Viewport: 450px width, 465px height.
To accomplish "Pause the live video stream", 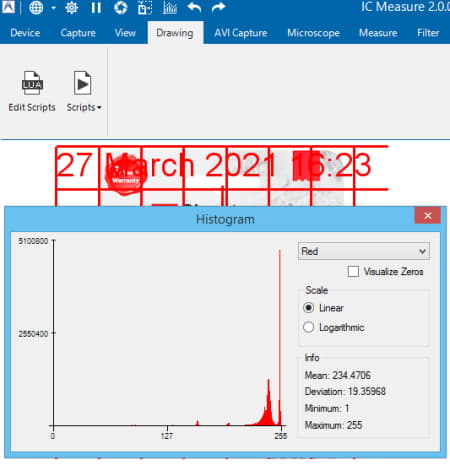I will coord(96,7).
